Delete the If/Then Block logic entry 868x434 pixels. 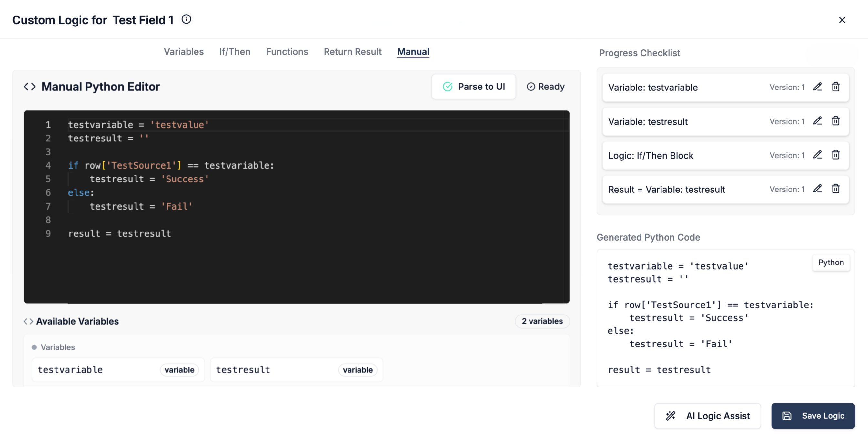836,155
